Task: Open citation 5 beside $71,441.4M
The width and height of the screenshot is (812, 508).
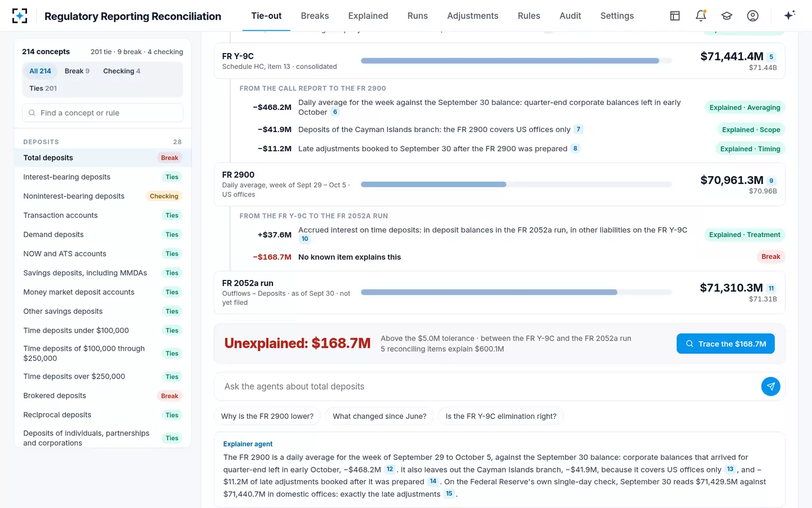Action: pos(771,57)
